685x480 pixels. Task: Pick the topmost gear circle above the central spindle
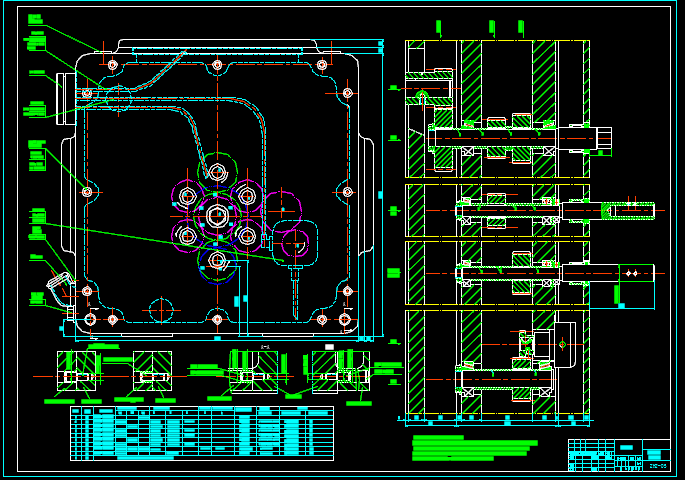click(x=217, y=172)
